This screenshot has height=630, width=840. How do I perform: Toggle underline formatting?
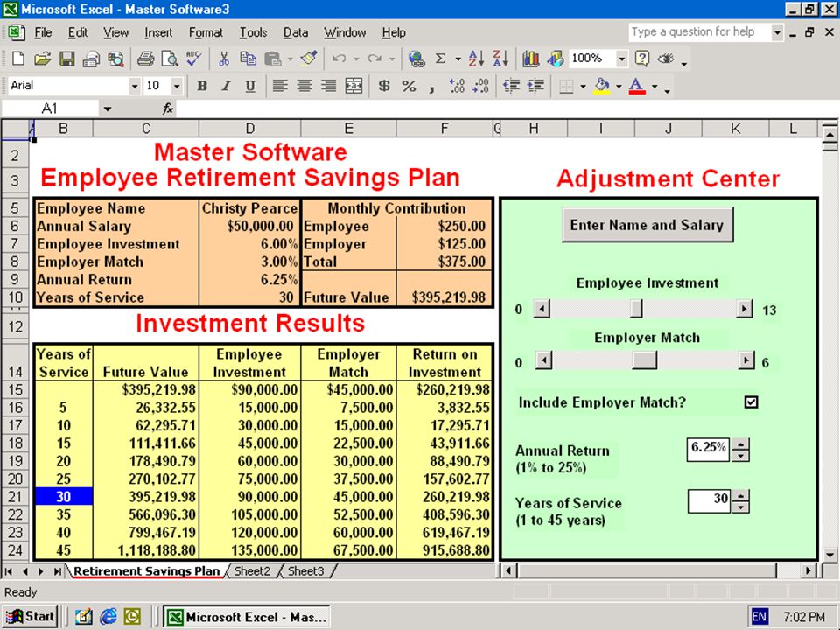[x=250, y=86]
